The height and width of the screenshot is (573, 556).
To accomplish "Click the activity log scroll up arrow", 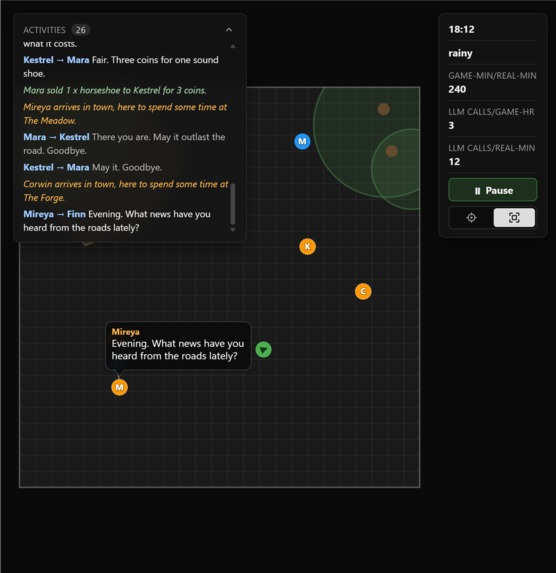I will [x=232, y=46].
